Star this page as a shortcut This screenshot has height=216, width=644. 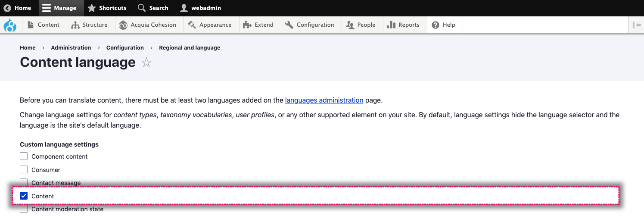click(x=146, y=63)
